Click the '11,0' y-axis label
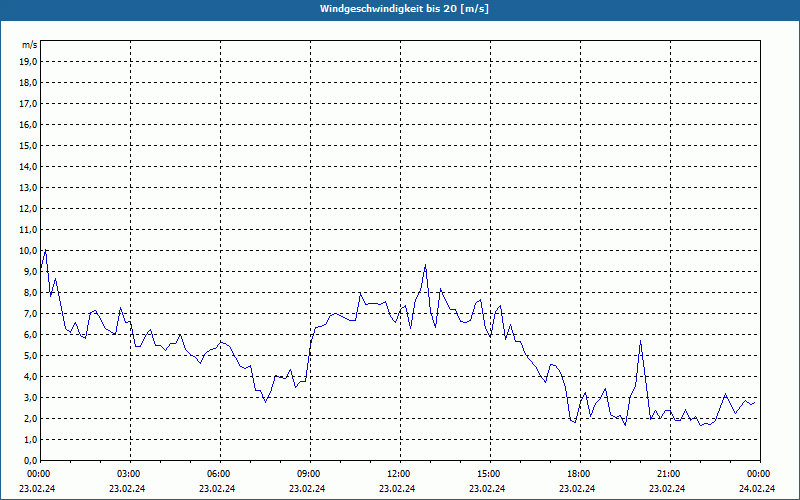The width and height of the screenshot is (800, 500). (x=28, y=230)
